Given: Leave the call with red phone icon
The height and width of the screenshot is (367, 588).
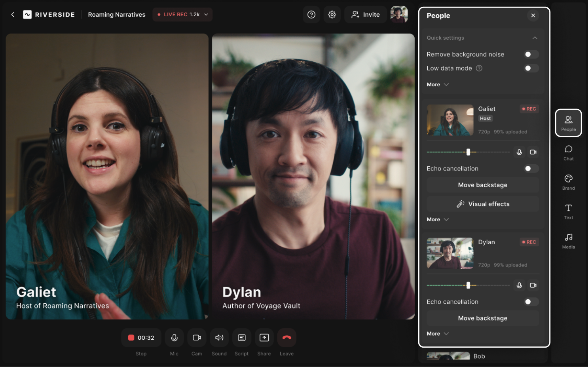Looking at the screenshot, I should pos(286,338).
